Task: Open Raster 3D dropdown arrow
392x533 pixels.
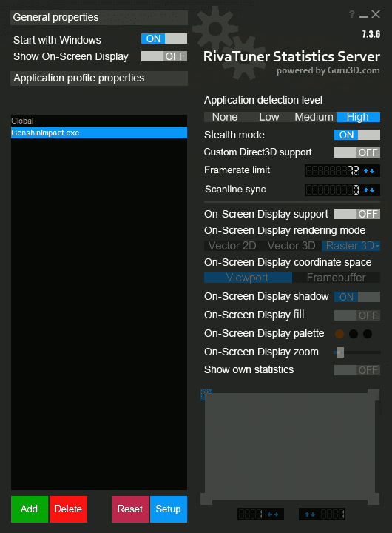Action: coord(377,246)
